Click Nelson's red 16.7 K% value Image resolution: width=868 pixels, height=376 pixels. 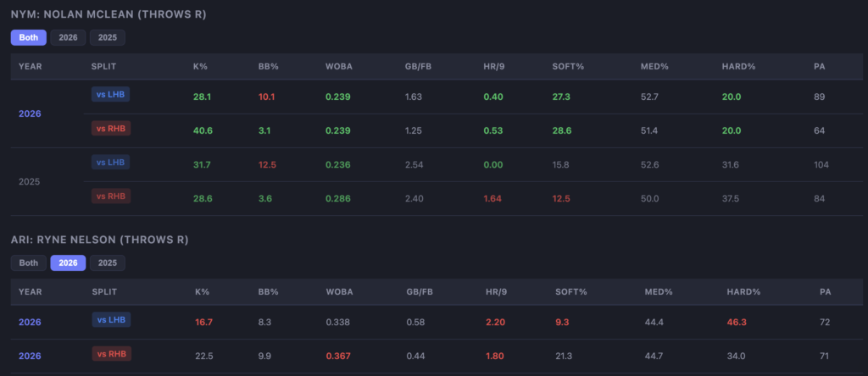pos(203,322)
